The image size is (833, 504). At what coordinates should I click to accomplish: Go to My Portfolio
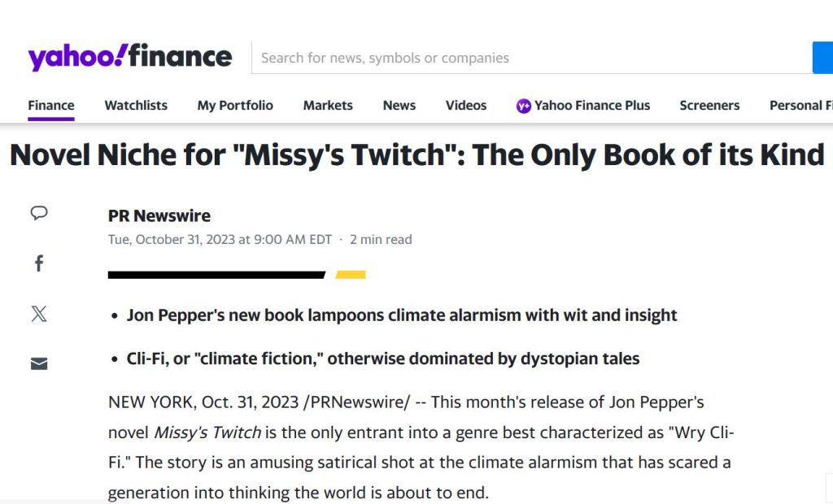(235, 106)
